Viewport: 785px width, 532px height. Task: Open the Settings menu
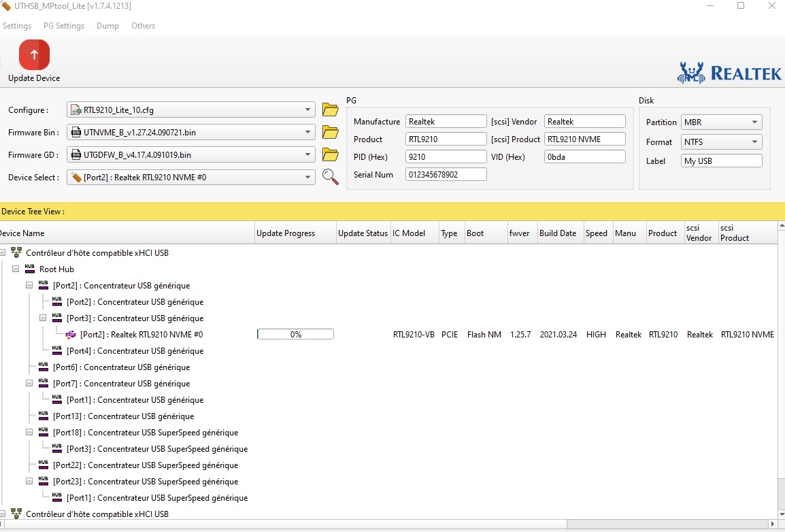[17, 26]
